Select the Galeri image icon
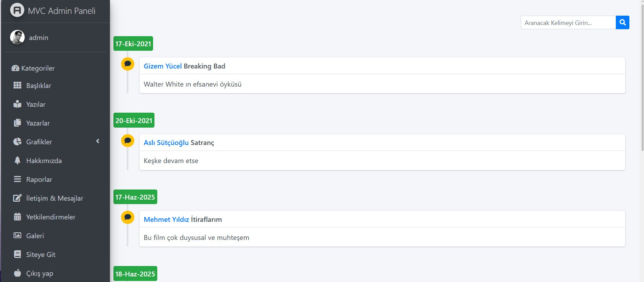This screenshot has width=644, height=282. tap(17, 236)
